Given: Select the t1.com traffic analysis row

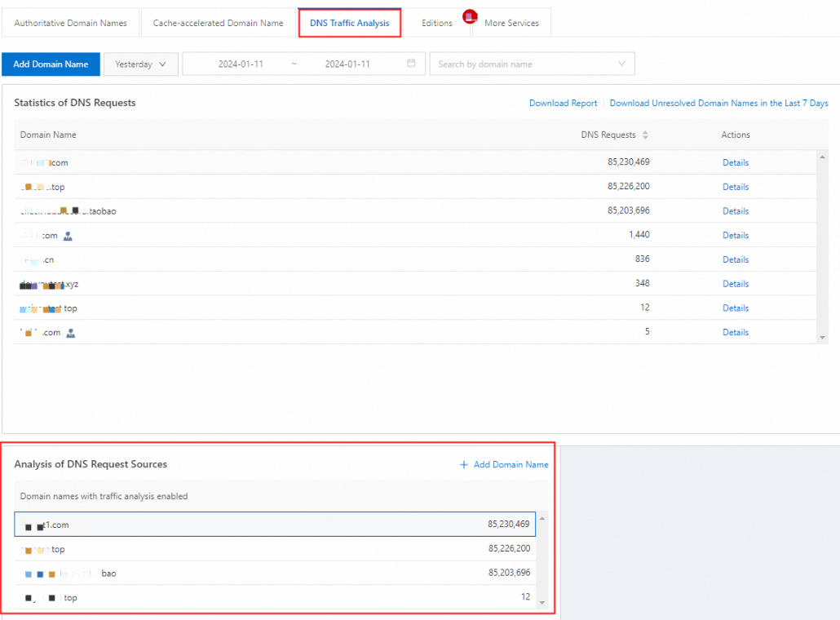Looking at the screenshot, I should (275, 524).
